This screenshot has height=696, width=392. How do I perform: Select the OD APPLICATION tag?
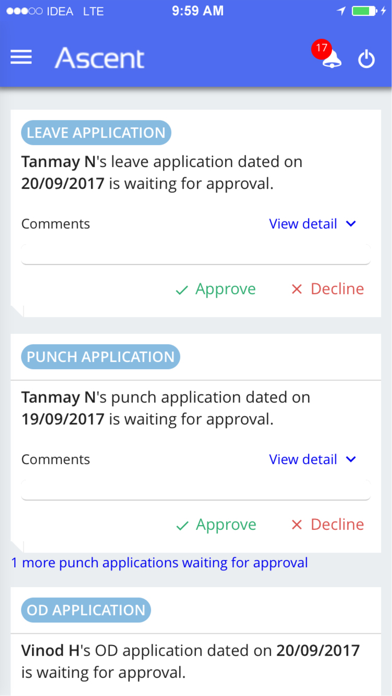[x=86, y=610]
